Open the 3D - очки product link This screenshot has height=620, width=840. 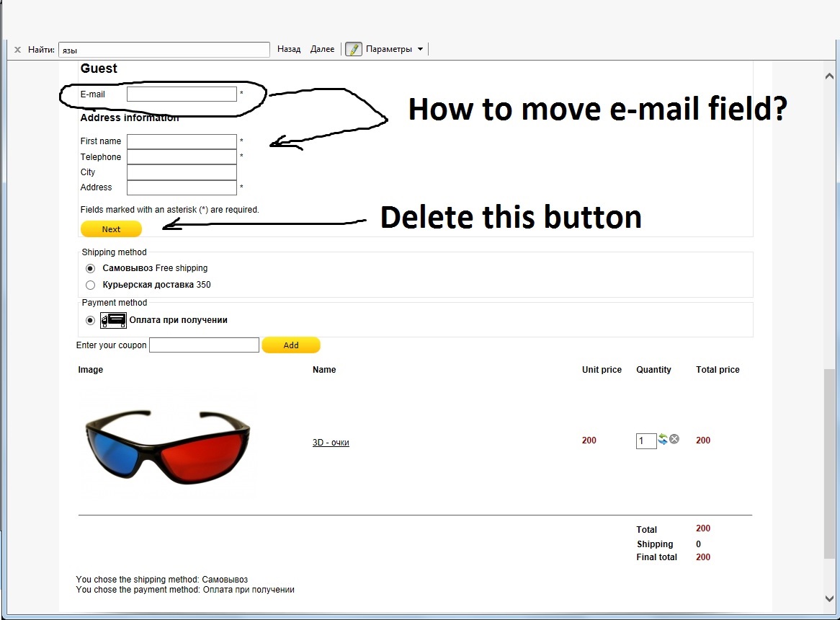tap(331, 443)
